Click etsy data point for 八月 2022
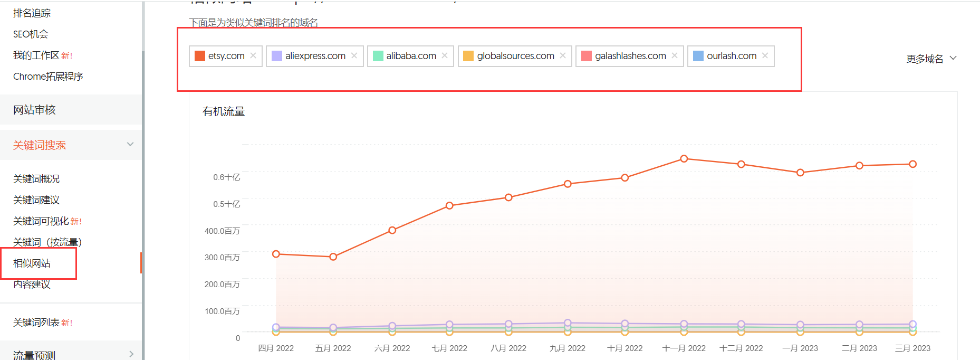 point(508,197)
